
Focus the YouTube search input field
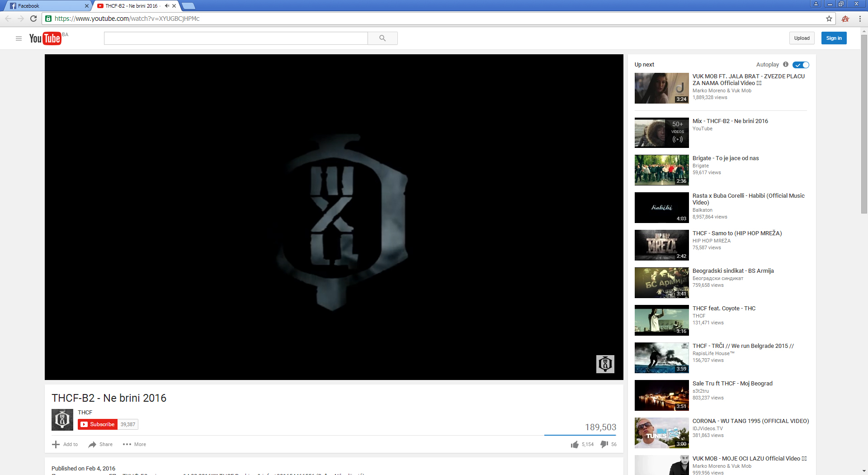tap(236, 38)
